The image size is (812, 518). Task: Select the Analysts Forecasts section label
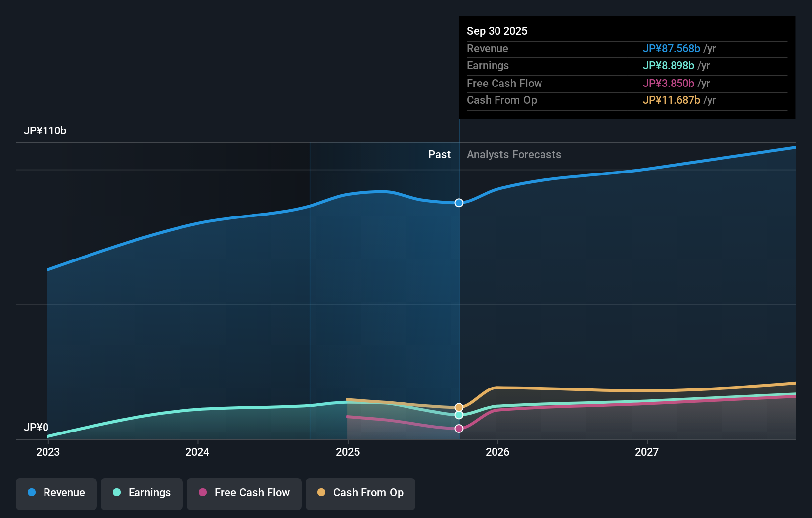pos(514,154)
